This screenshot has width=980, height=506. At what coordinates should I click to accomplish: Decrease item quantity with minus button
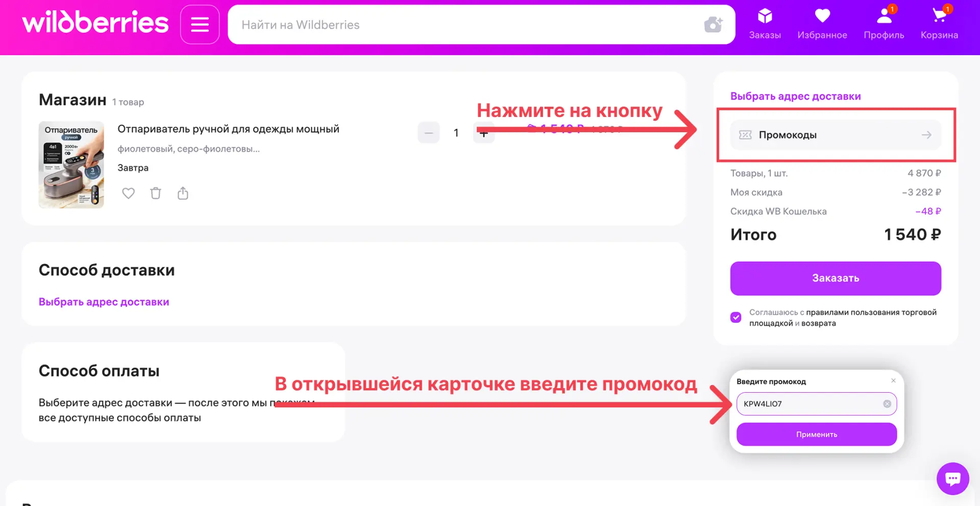[x=429, y=133]
